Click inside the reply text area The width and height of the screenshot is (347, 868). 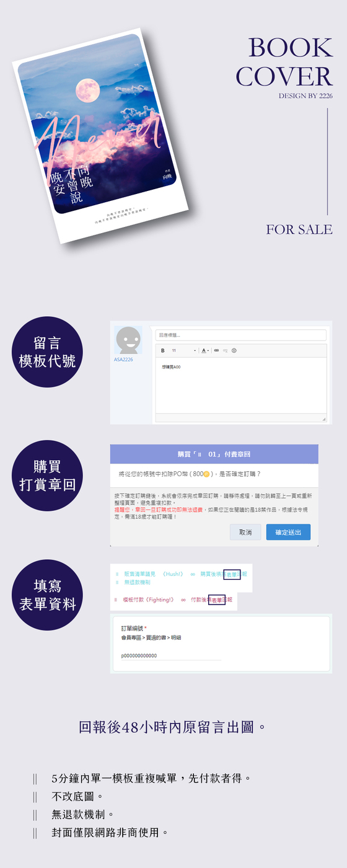click(x=240, y=386)
